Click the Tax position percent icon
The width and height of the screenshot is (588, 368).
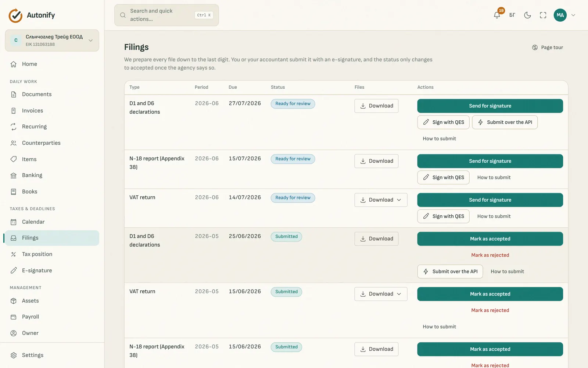click(x=14, y=254)
